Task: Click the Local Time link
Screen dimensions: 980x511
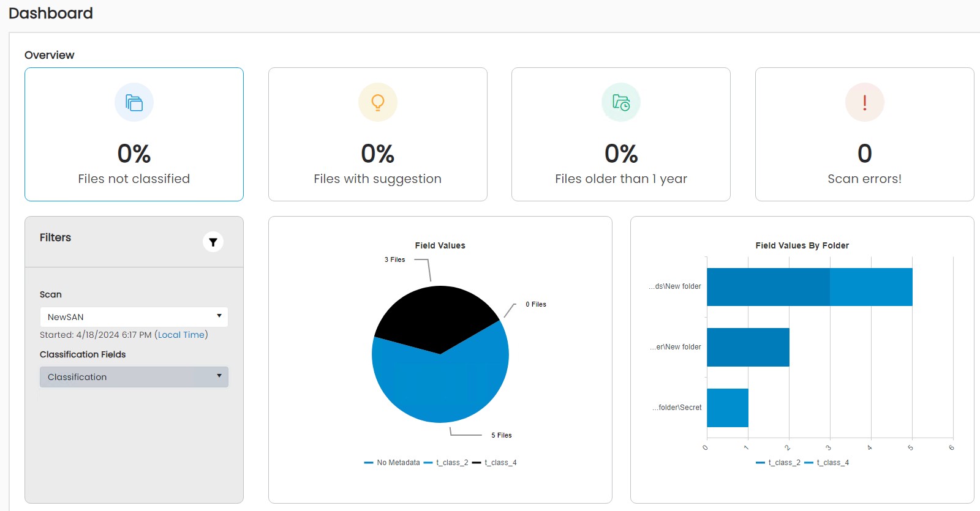Action: [181, 335]
